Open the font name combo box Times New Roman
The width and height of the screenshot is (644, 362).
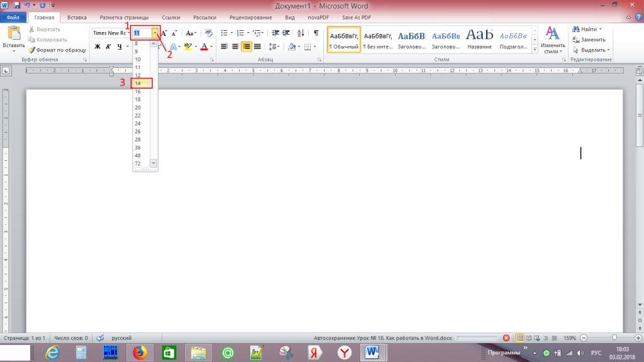[111, 33]
